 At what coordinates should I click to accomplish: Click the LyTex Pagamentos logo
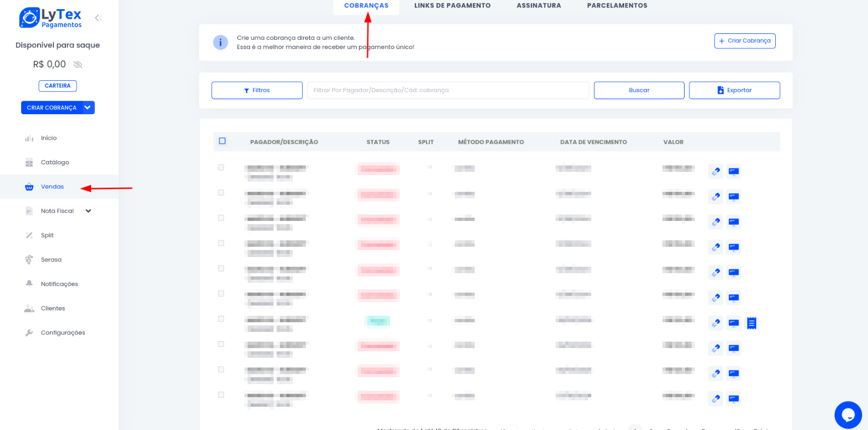50,18
